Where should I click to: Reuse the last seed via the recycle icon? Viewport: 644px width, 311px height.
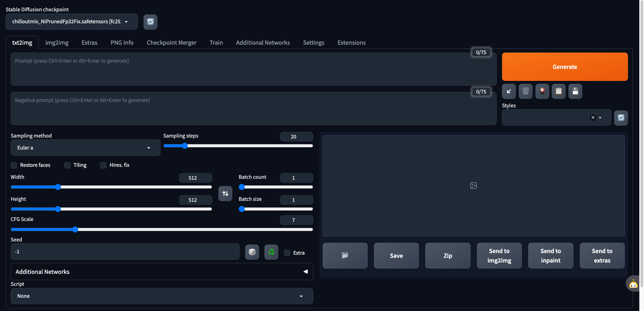(271, 252)
